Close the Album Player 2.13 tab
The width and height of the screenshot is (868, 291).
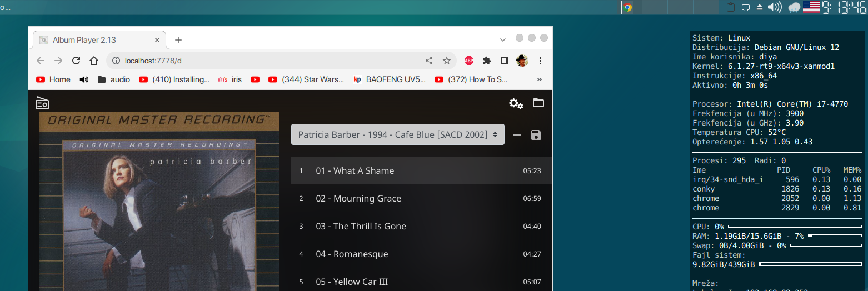click(x=157, y=40)
